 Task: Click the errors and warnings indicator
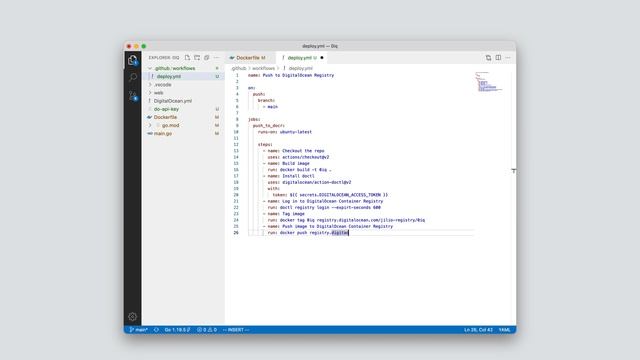click(x=207, y=330)
